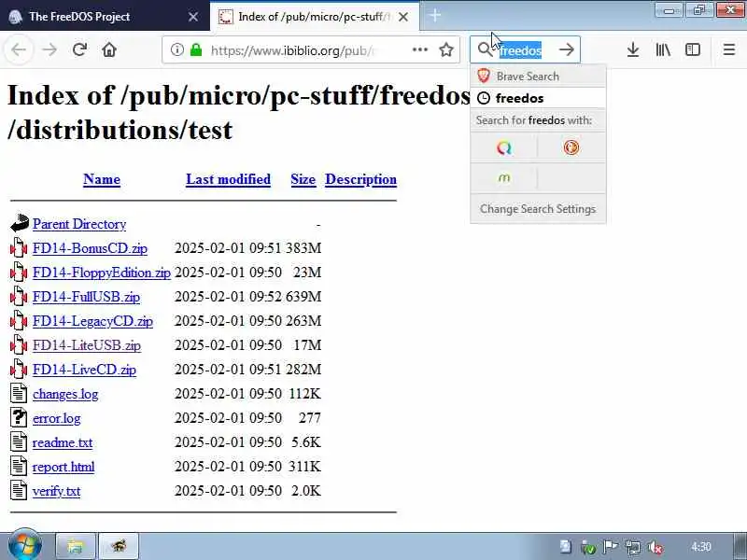Viewport: 747px width, 560px height.
Task: Open the readme.txt file
Action: click(63, 442)
